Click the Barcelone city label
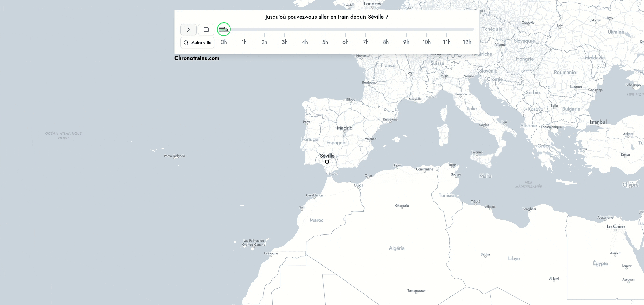Viewport: 644px width, 305px height. click(x=390, y=119)
